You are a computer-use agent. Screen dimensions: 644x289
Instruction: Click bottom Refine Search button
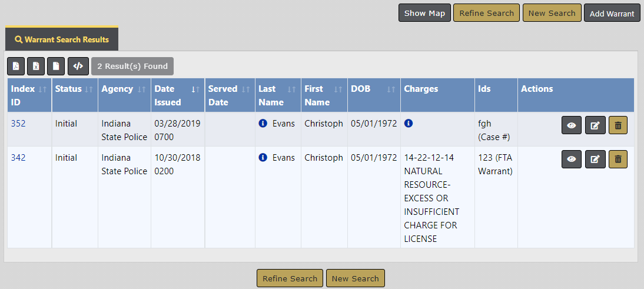290,278
